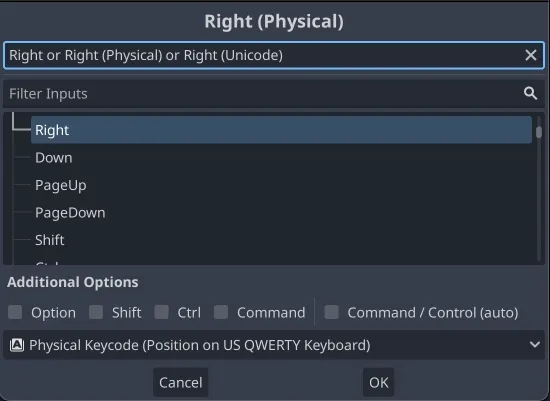Select Right in the input list
Screen dimensions: 550x401
point(281,130)
